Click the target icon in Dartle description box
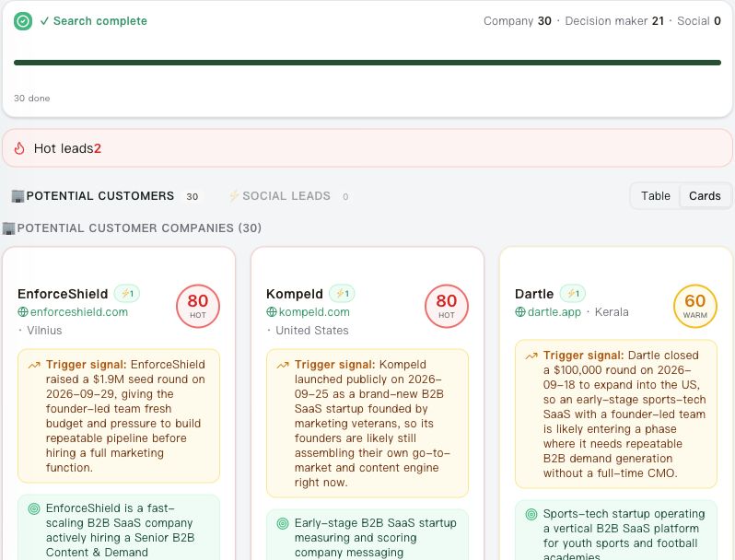 [531, 514]
